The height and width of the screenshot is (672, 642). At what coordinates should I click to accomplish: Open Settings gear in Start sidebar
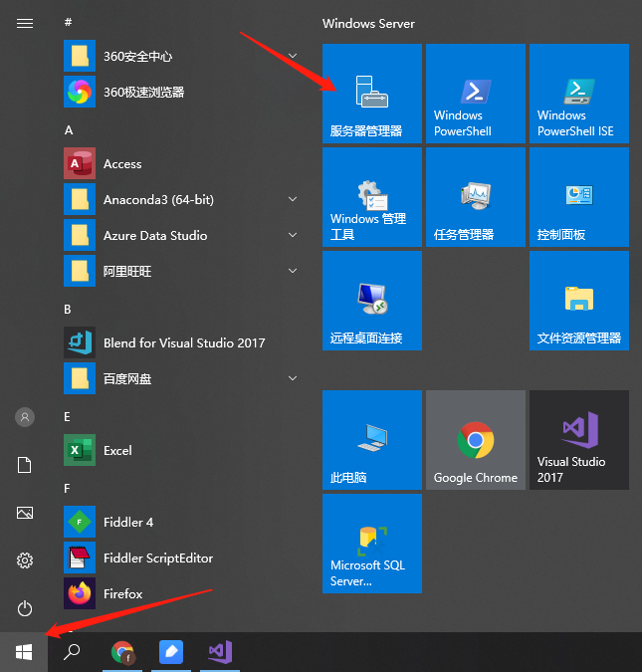(25, 560)
